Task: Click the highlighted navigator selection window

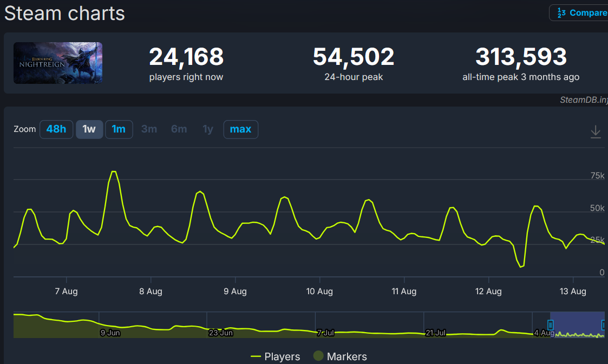Action: pos(577,325)
